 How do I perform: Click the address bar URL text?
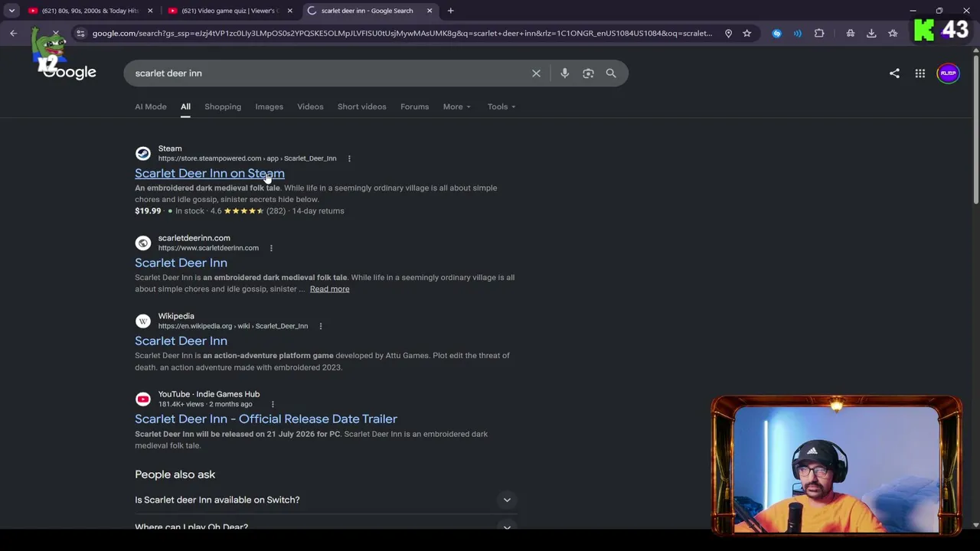click(402, 33)
